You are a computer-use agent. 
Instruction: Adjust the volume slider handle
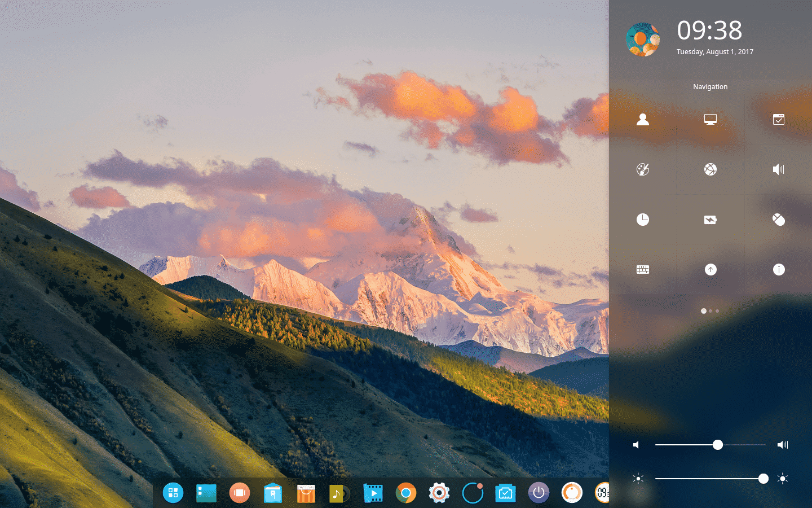click(x=717, y=445)
